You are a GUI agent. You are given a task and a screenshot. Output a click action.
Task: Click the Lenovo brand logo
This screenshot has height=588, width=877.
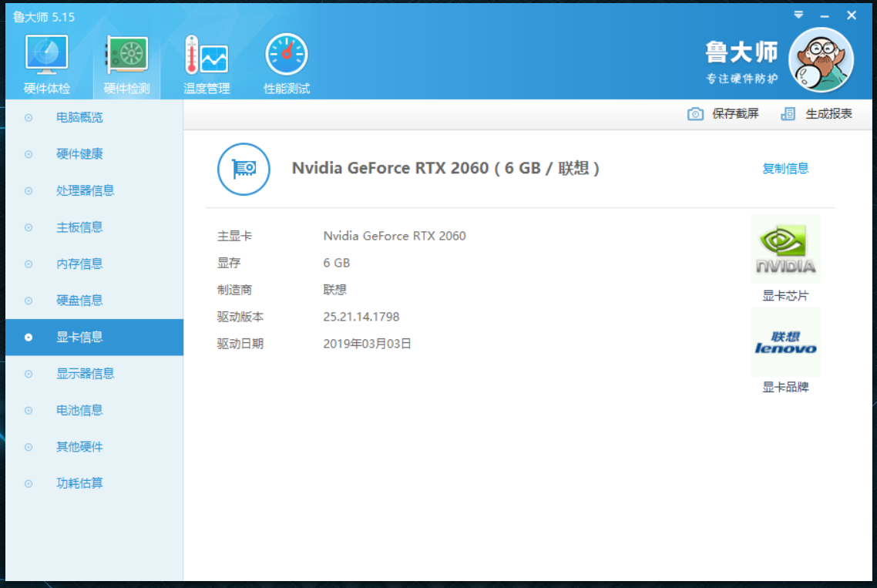tap(785, 342)
